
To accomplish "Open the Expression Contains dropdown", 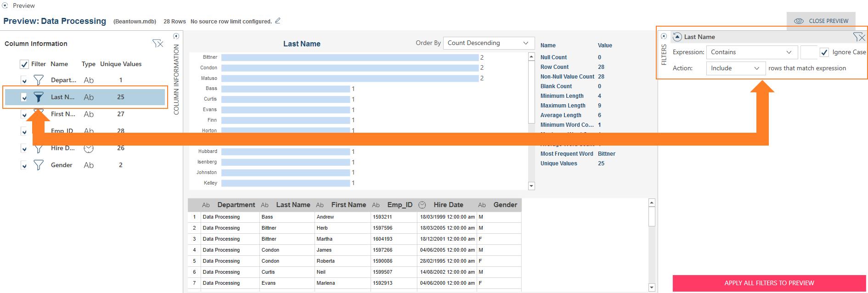I will pyautogui.click(x=751, y=52).
